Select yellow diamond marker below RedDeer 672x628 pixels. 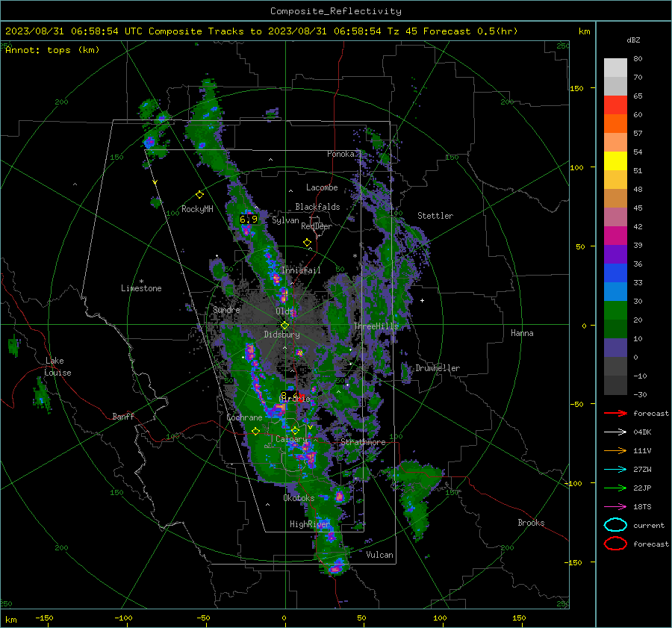(x=307, y=243)
